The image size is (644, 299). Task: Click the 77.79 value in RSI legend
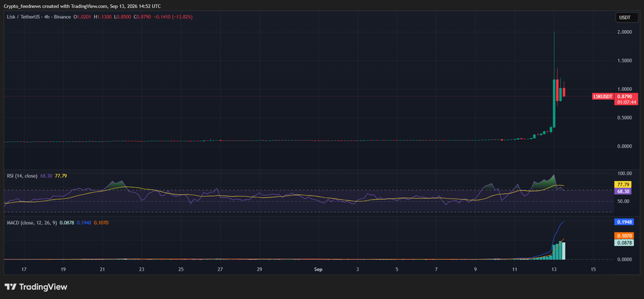pyautogui.click(x=61, y=176)
